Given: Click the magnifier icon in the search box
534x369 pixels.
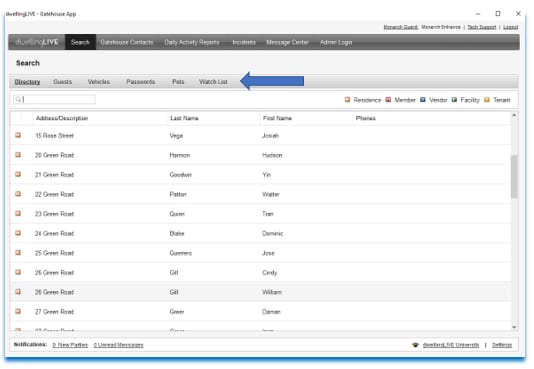Looking at the screenshot, I should [18, 99].
